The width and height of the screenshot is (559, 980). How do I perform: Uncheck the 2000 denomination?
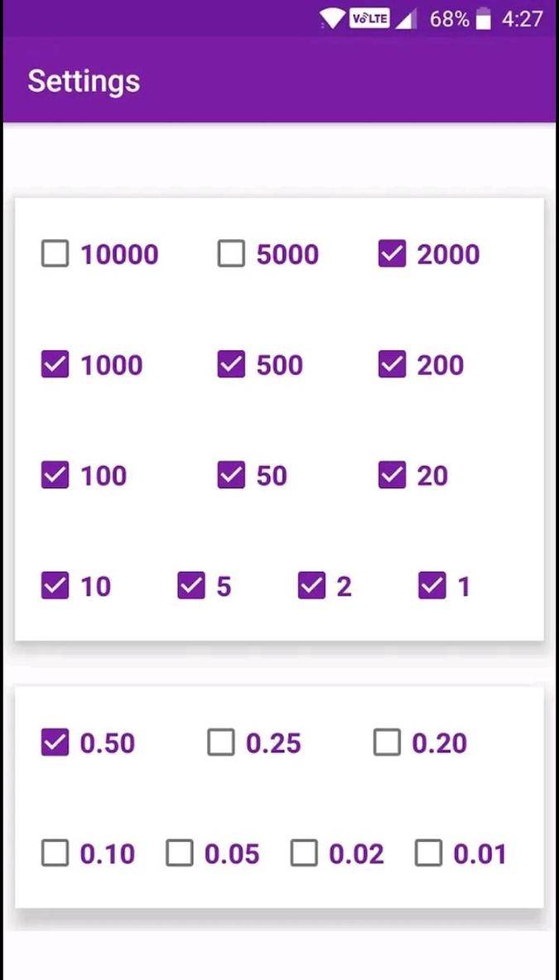(x=392, y=254)
